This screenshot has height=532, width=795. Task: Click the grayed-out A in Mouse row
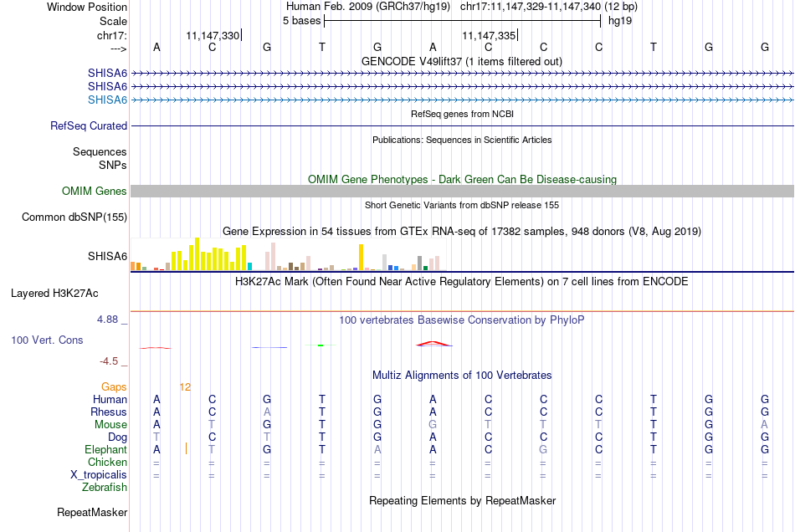pos(765,425)
